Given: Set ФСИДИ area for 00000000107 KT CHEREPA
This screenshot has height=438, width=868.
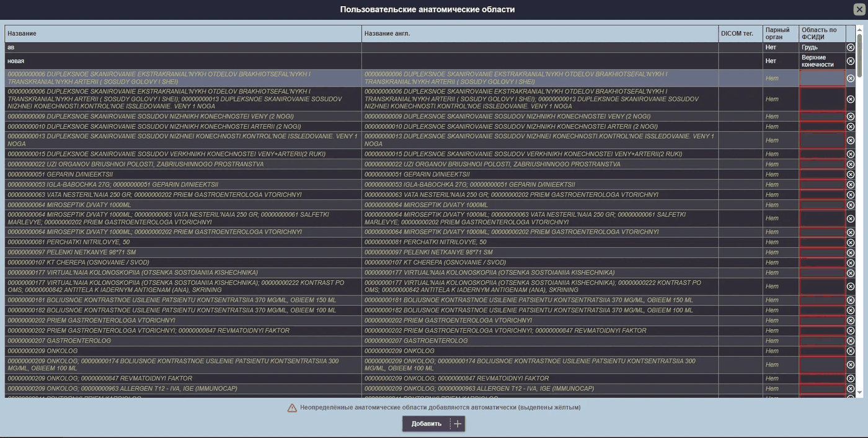Looking at the screenshot, I should tap(822, 263).
